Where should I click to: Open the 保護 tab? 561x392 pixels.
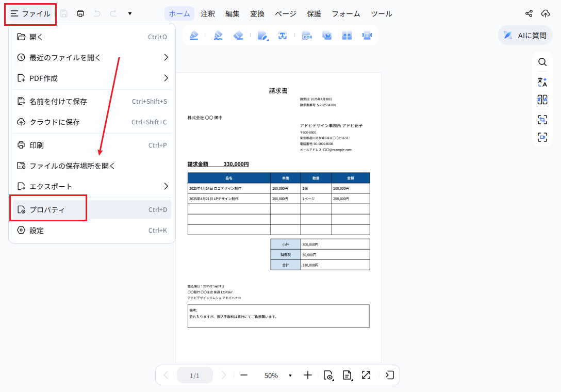tap(314, 13)
